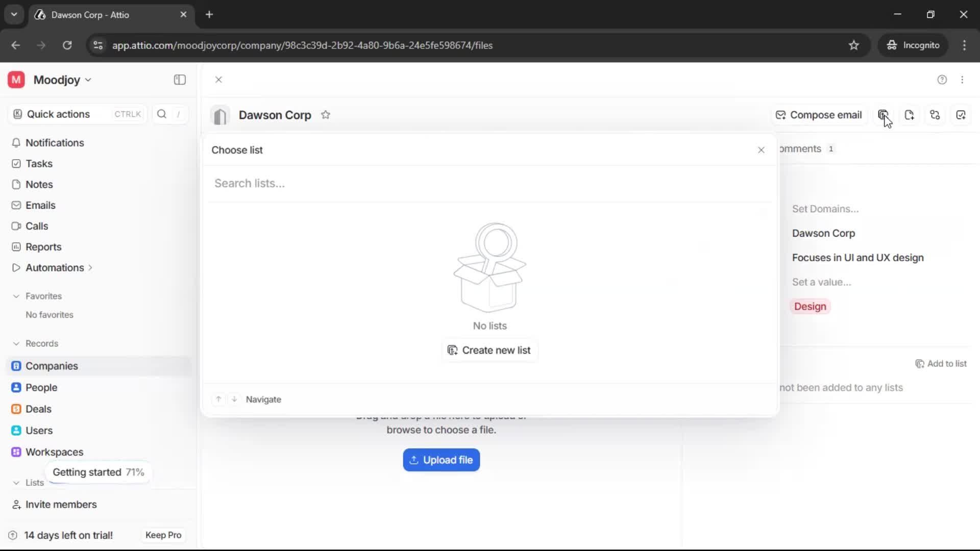Collapse the Records group in the sidebar

click(16, 343)
